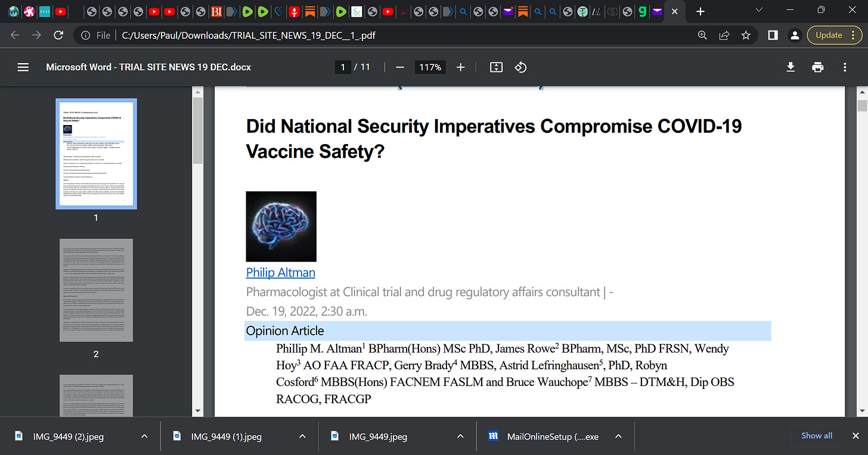The width and height of the screenshot is (868, 455).
Task: Bookmark this tab with the star icon
Action: 746,35
